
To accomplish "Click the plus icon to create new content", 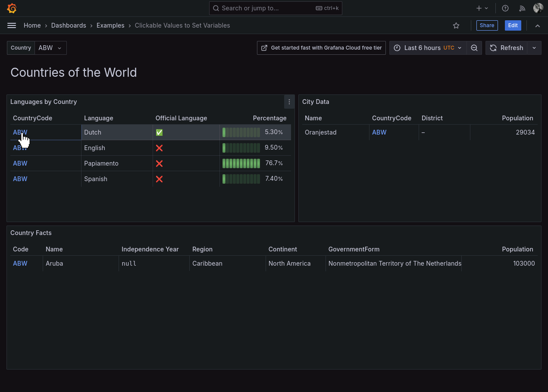I will pyautogui.click(x=479, y=8).
